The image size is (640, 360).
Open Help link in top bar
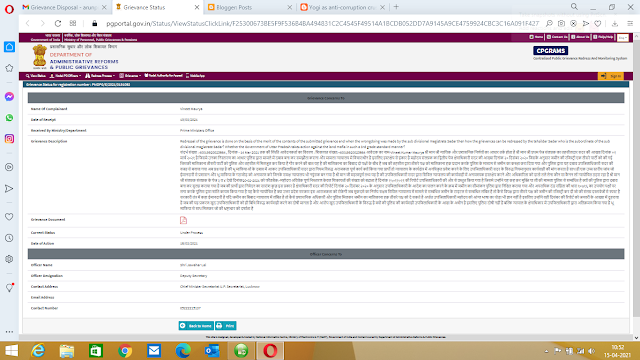(x=603, y=37)
